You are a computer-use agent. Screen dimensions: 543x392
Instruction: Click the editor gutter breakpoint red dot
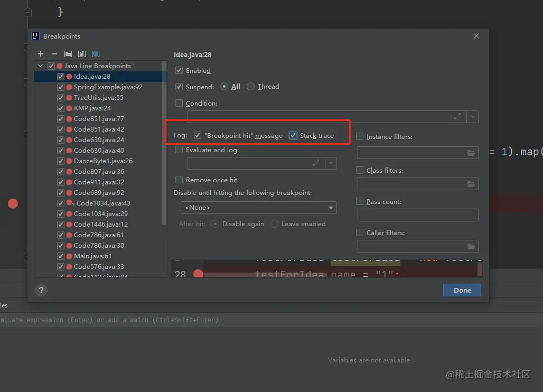(x=13, y=203)
